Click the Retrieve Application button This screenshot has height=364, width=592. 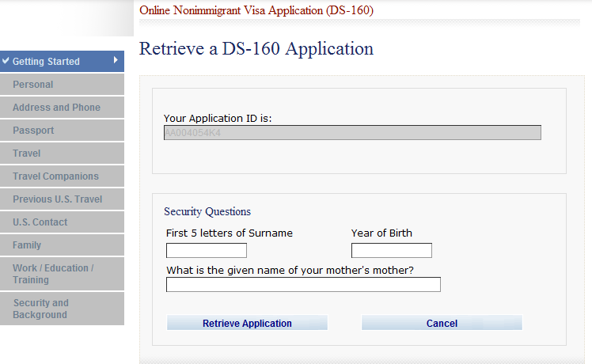click(247, 323)
